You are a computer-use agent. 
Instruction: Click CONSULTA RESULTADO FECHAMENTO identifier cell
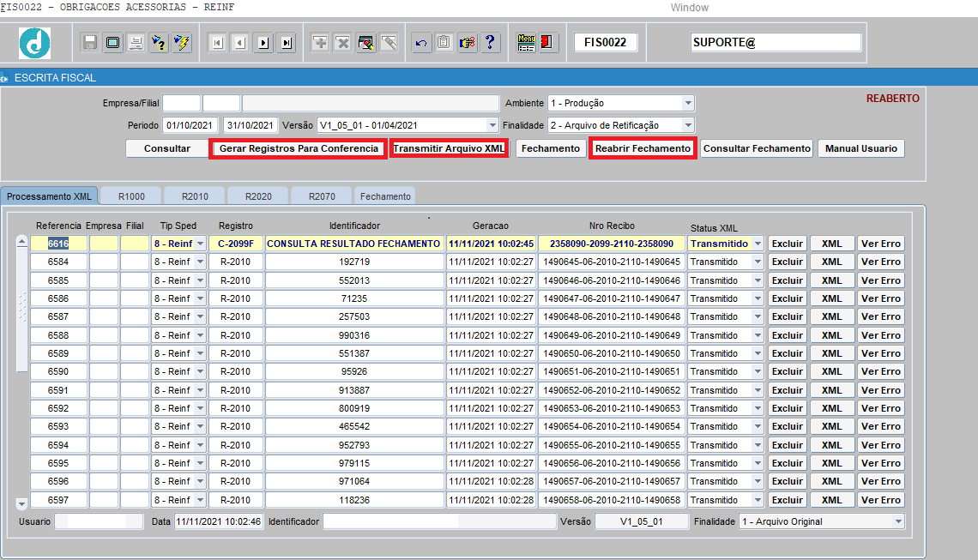(x=353, y=244)
